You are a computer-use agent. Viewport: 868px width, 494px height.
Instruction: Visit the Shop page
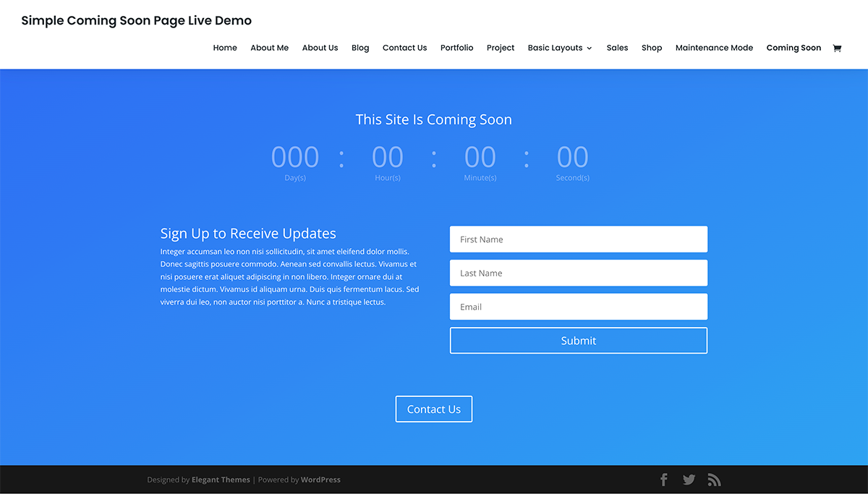pyautogui.click(x=652, y=48)
